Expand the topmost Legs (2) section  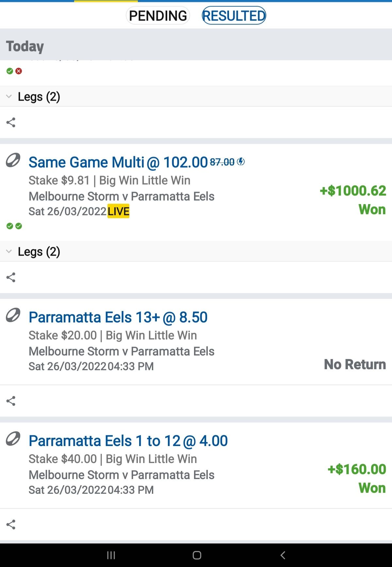(196, 96)
